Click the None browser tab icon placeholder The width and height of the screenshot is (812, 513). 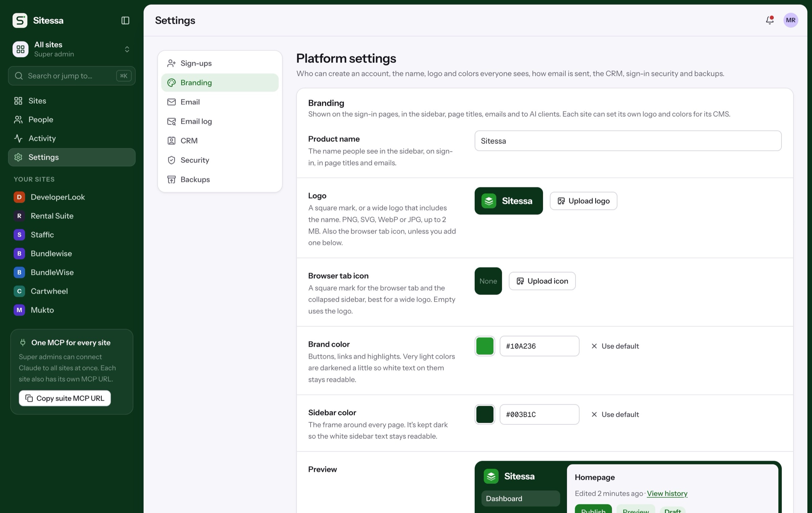488,281
